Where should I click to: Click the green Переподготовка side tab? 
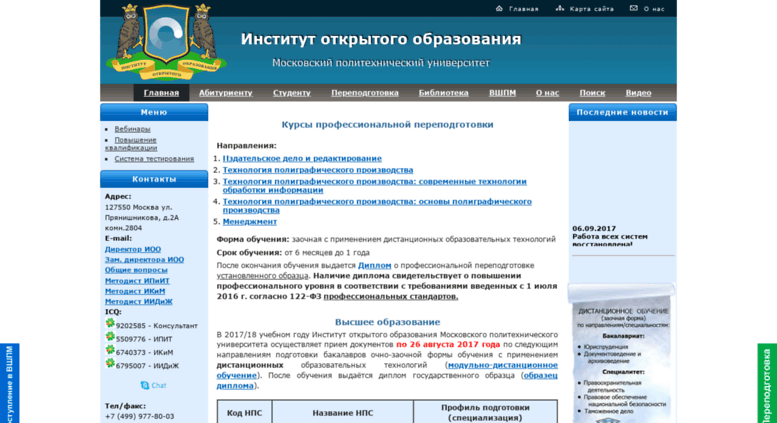point(767,383)
